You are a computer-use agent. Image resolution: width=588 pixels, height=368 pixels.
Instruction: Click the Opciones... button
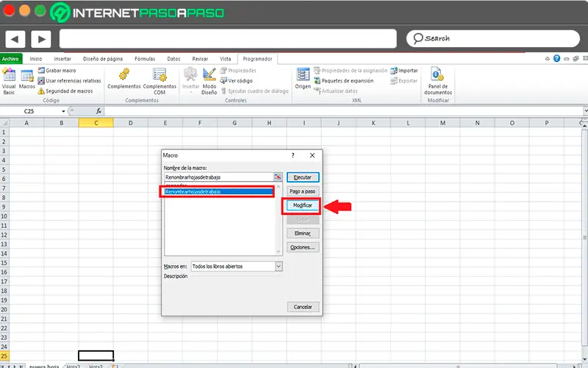[x=303, y=247]
